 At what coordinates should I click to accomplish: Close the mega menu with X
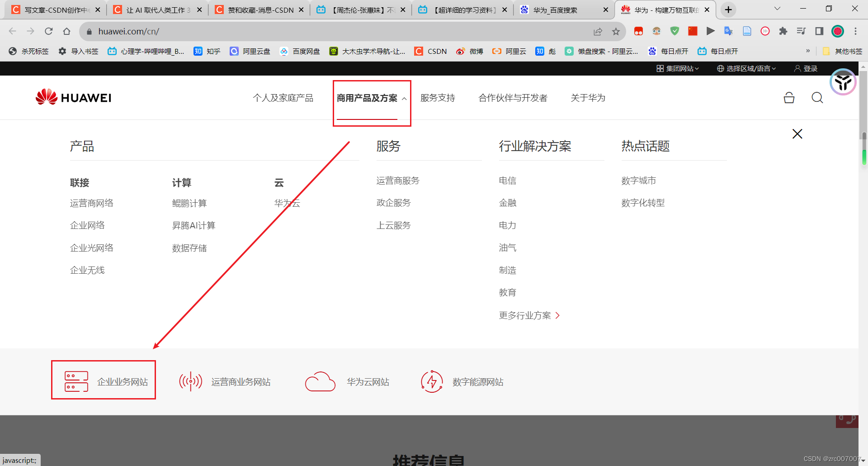[797, 134]
